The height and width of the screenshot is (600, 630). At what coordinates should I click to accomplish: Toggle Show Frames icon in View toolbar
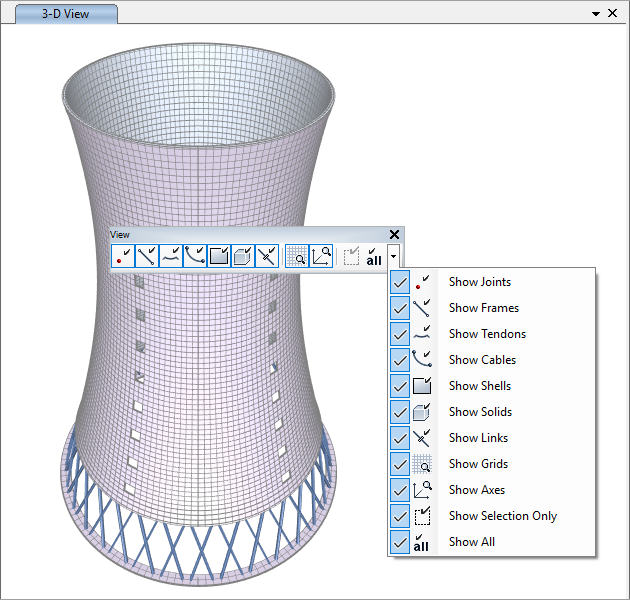[147, 256]
